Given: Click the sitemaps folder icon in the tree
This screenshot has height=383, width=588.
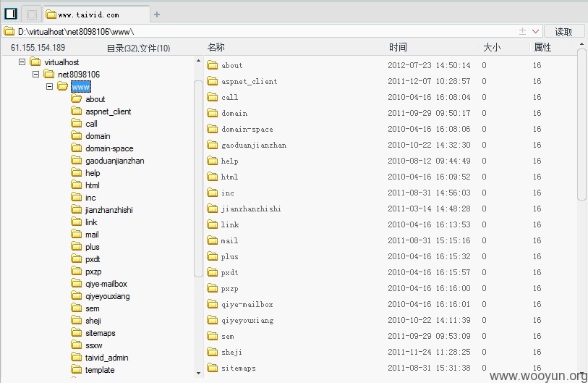Looking at the screenshot, I should point(77,333).
